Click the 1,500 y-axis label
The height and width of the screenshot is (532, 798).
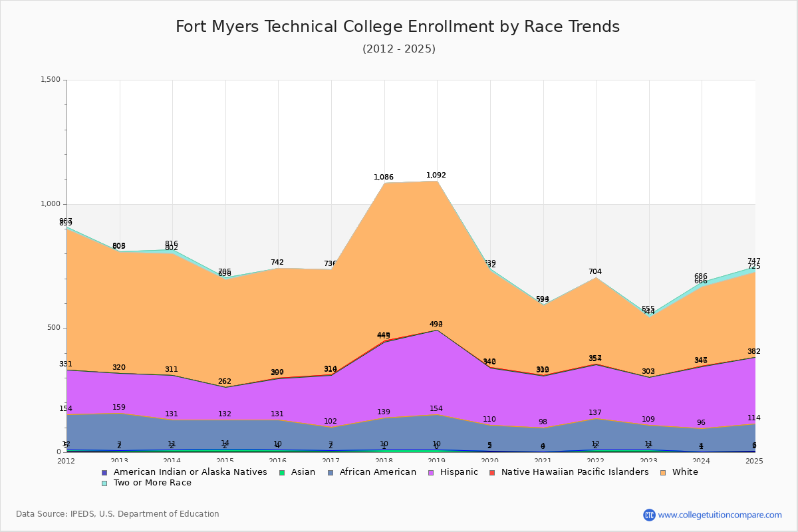click(51, 80)
